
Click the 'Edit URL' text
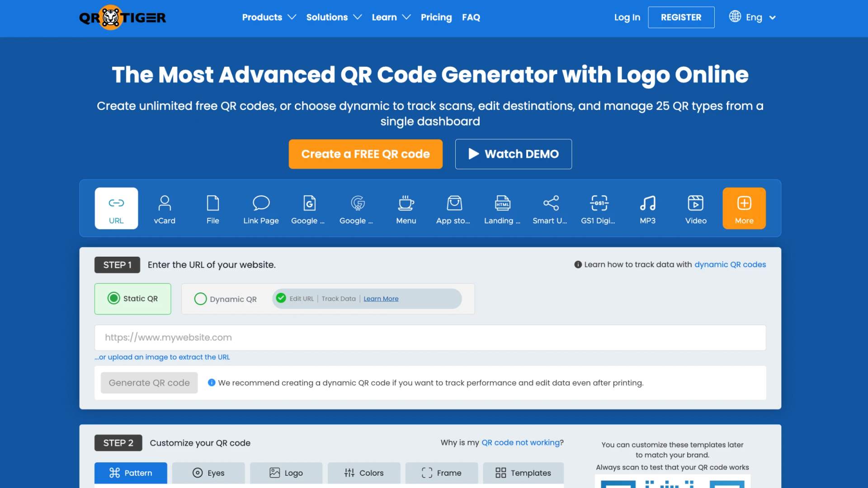tap(302, 299)
